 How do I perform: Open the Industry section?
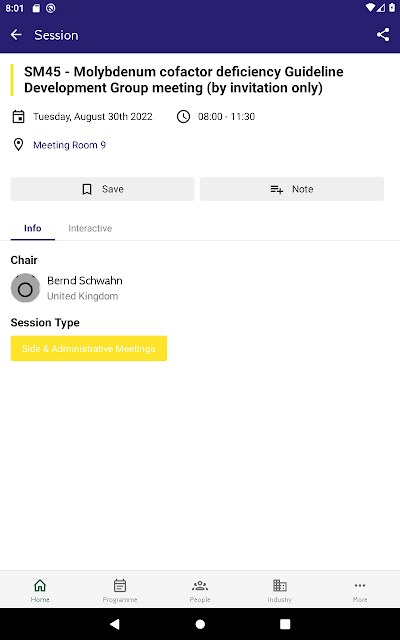pyautogui.click(x=280, y=590)
